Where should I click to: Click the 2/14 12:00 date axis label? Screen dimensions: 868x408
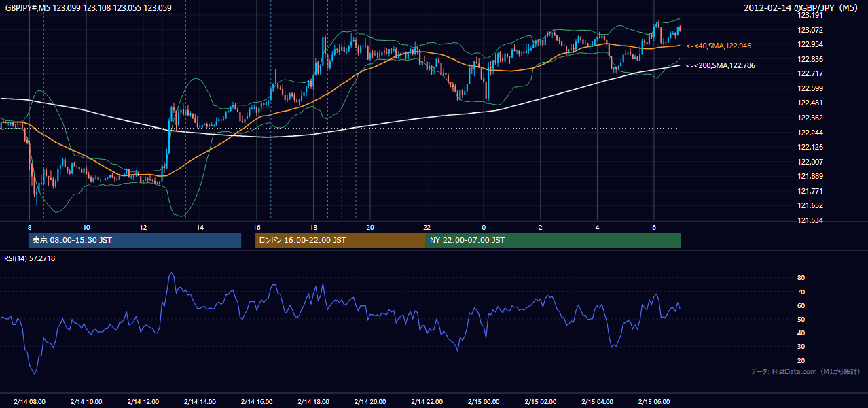click(143, 402)
